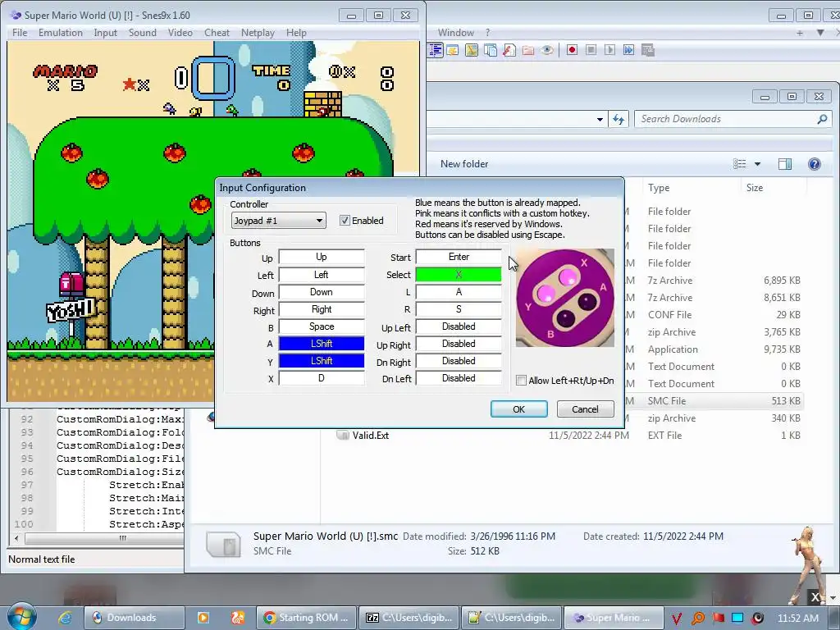Toggle the monitoring eye icon in Notepad++
Image resolution: width=840 pixels, height=630 pixels.
tap(547, 50)
